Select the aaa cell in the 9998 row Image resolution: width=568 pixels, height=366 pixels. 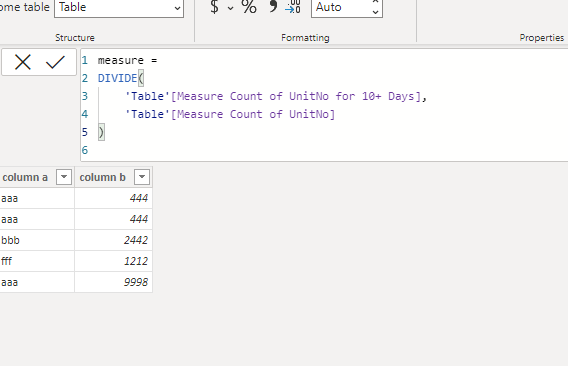37,282
